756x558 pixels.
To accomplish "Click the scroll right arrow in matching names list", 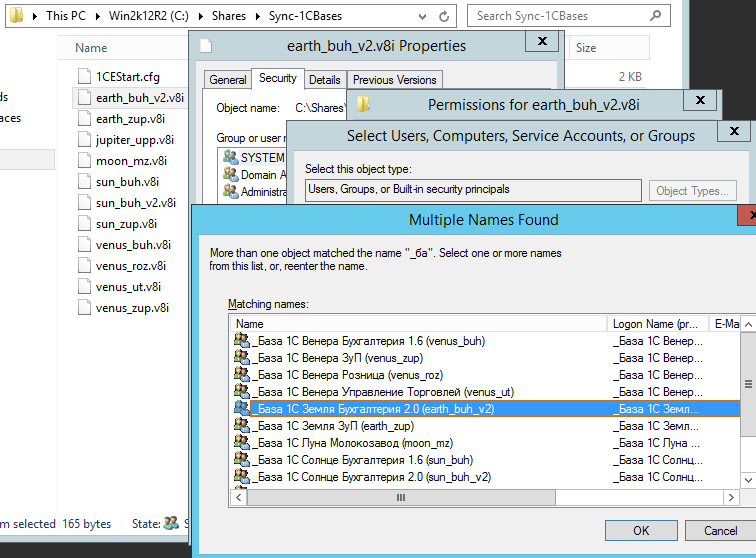I will click(x=731, y=497).
